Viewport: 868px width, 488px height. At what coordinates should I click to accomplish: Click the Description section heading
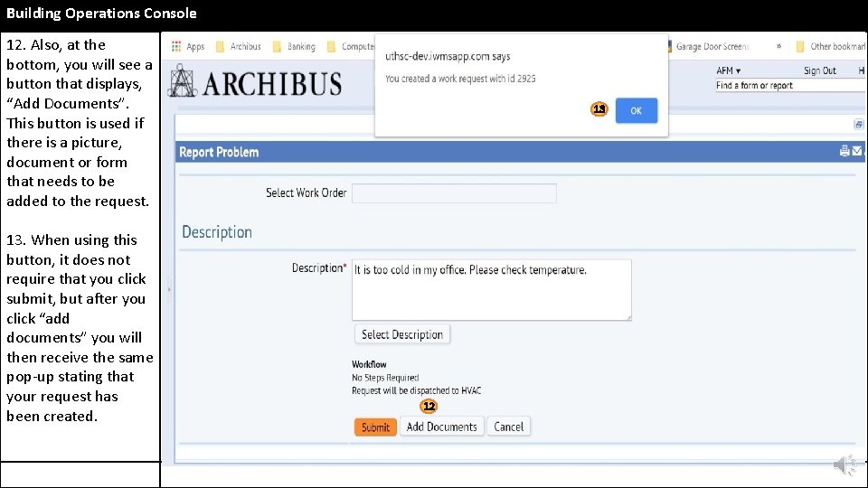pyautogui.click(x=217, y=232)
